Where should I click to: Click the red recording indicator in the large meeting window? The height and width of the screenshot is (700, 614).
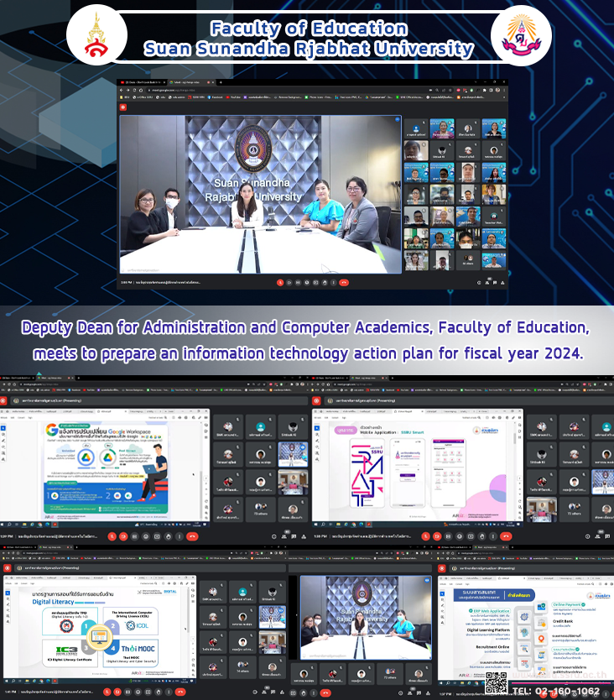pyautogui.click(x=123, y=107)
